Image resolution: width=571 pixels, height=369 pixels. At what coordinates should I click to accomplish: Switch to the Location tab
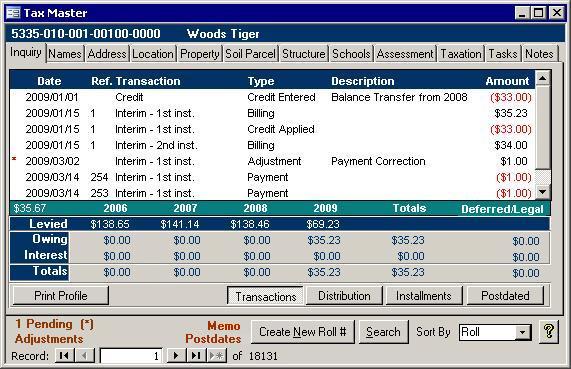(153, 54)
